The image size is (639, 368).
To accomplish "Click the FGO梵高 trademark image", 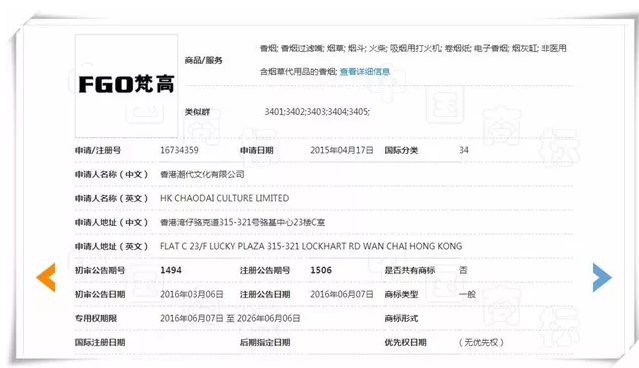I will point(126,86).
